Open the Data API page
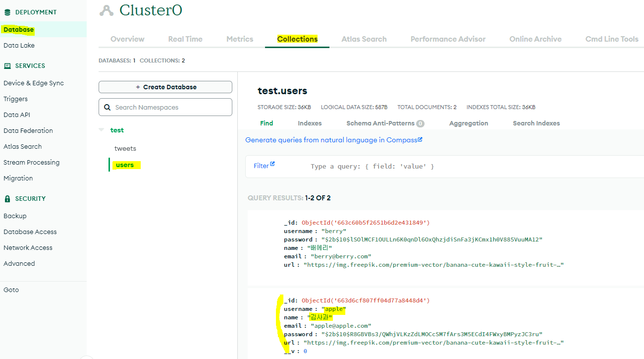644x359 pixels. tap(17, 115)
